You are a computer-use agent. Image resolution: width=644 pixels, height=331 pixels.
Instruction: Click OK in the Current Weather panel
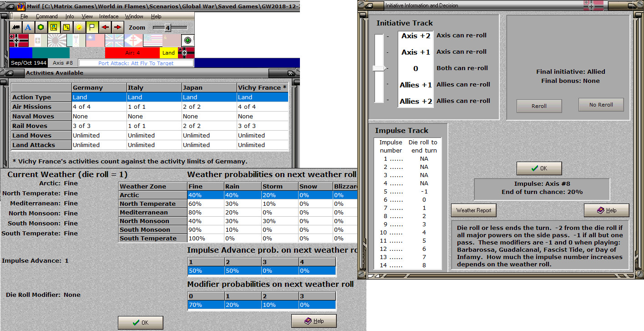click(140, 322)
